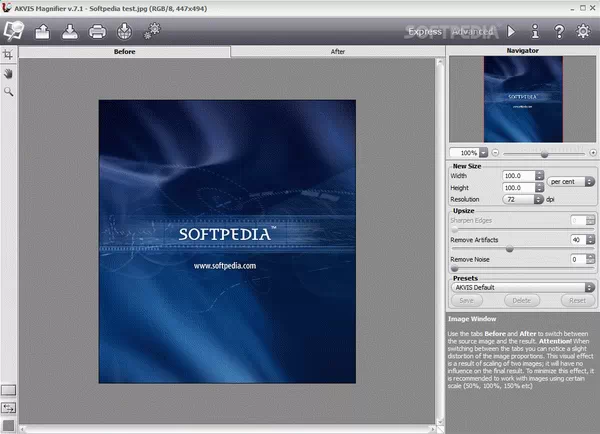Viewport: 600px width, 434px height.
Task: Open program info via the i icon
Action: (x=535, y=31)
